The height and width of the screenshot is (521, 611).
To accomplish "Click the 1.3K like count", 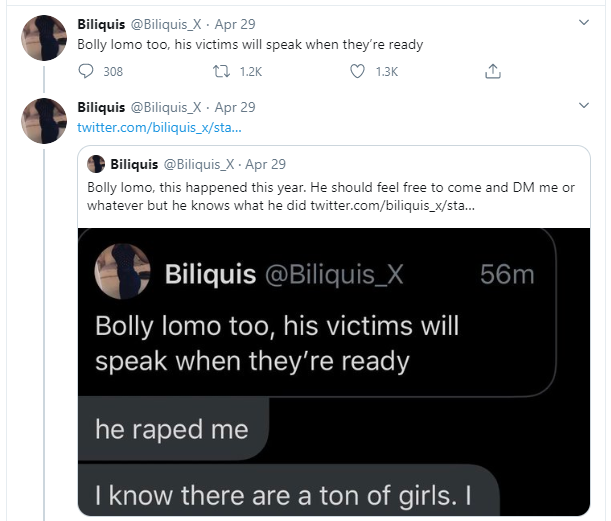I will 386,71.
